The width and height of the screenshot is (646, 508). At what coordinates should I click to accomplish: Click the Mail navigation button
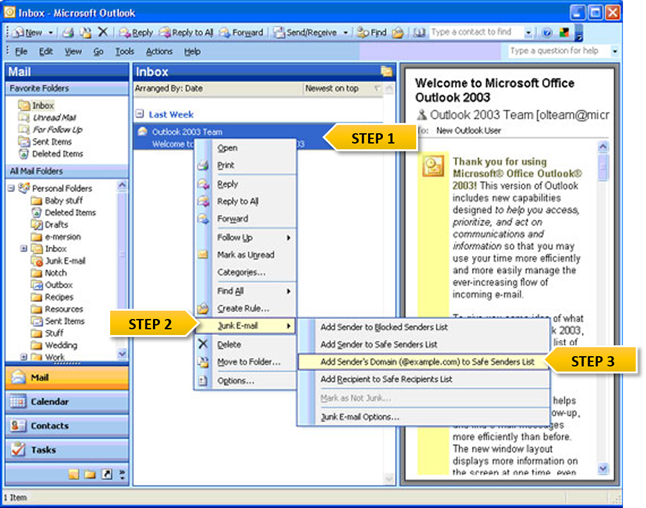pyautogui.click(x=67, y=377)
